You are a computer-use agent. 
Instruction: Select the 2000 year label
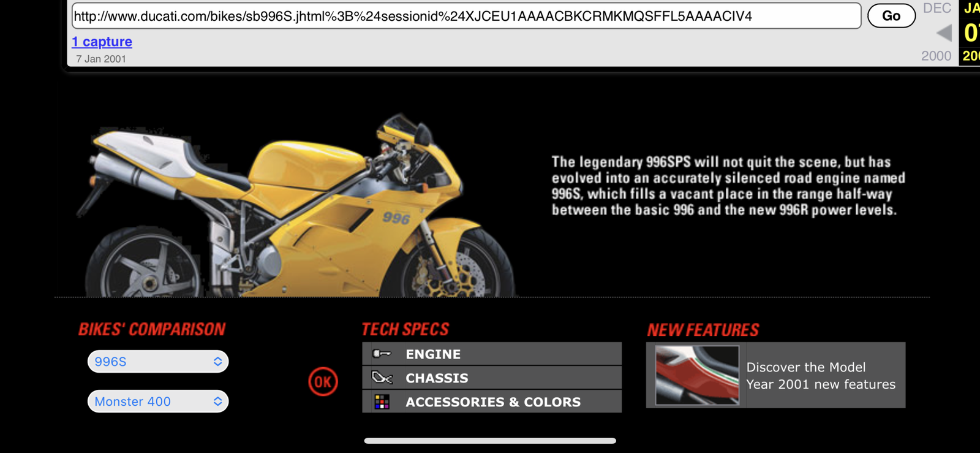pyautogui.click(x=936, y=56)
